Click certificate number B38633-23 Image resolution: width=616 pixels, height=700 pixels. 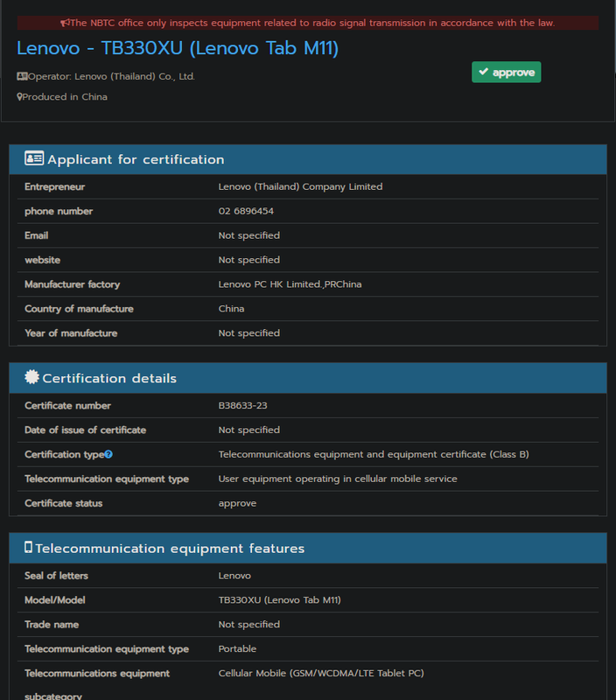244,406
